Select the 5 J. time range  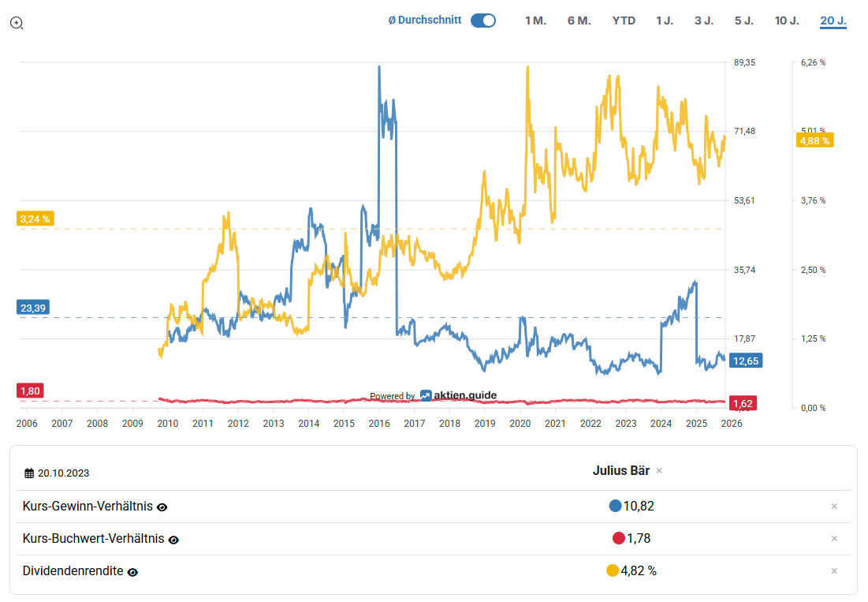click(743, 21)
